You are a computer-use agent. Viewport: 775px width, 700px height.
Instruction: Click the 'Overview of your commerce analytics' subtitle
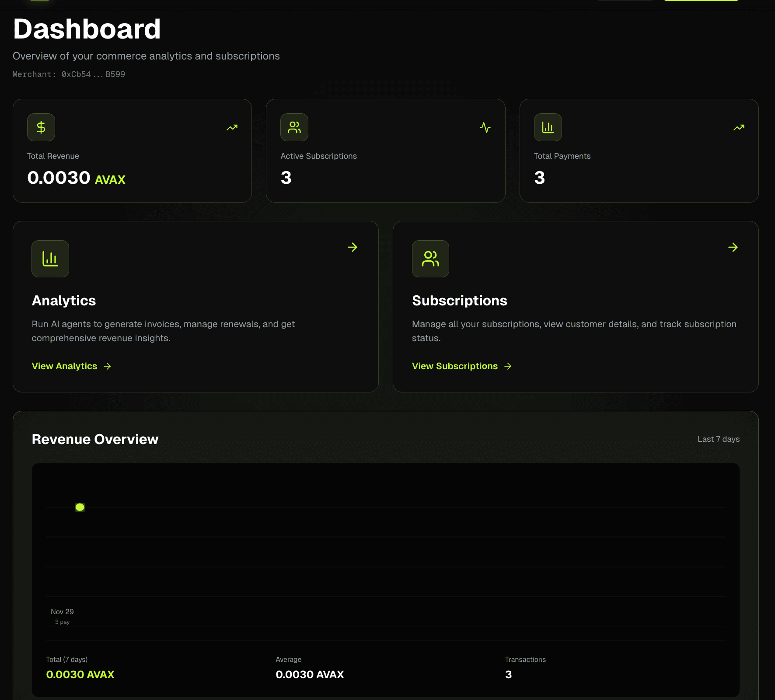tap(146, 56)
